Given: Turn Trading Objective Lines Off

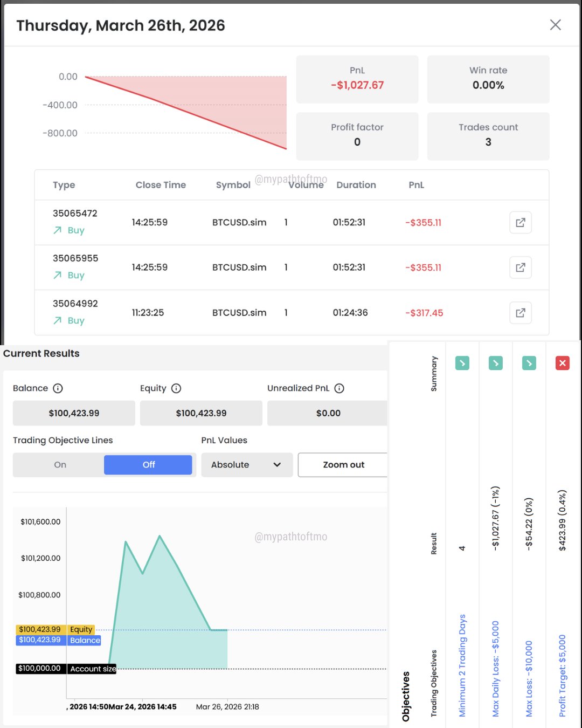Looking at the screenshot, I should (x=148, y=465).
